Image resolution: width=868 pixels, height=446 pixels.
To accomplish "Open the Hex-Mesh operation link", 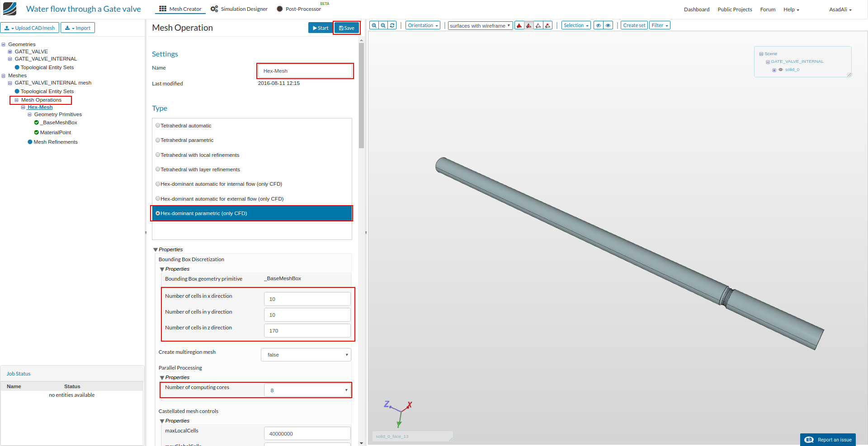I will (x=40, y=107).
